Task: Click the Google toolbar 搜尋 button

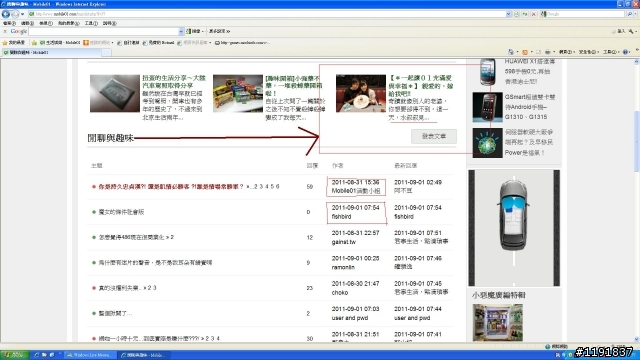Action: (193, 31)
